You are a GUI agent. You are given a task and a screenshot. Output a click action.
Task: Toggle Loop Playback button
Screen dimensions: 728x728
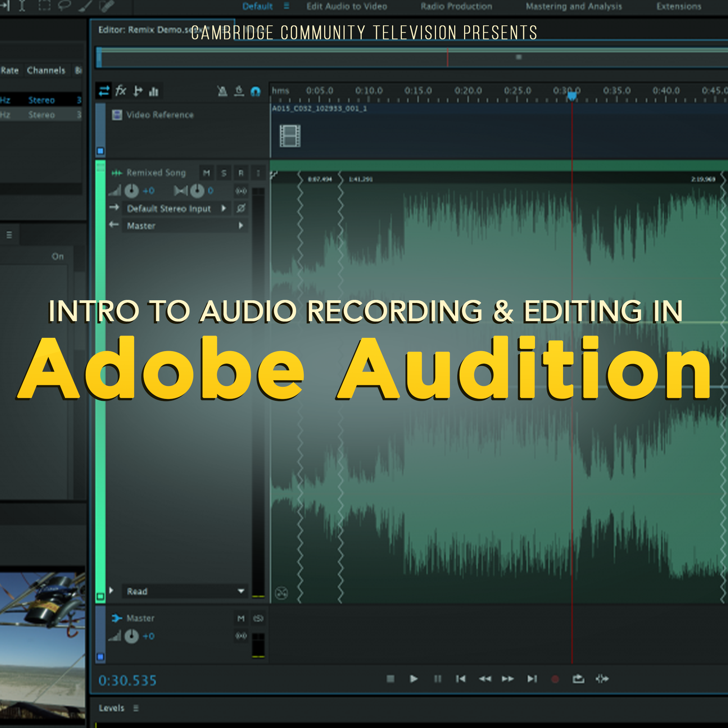pyautogui.click(x=578, y=678)
